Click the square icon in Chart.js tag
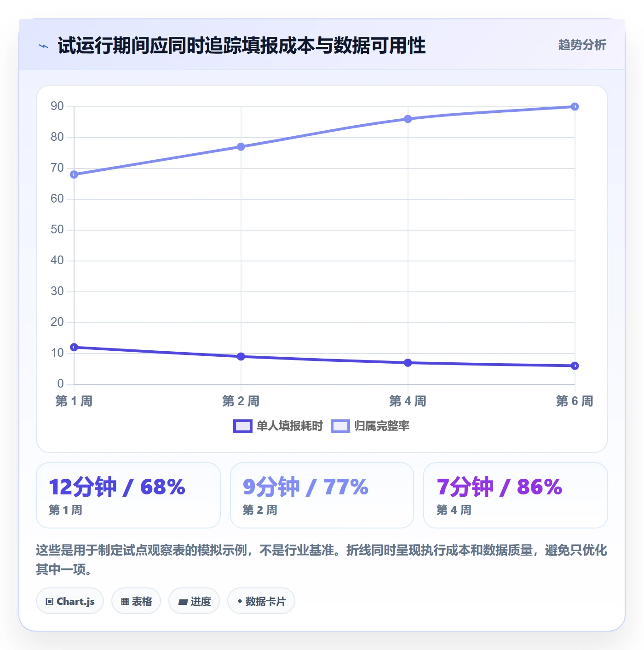 coord(50,601)
